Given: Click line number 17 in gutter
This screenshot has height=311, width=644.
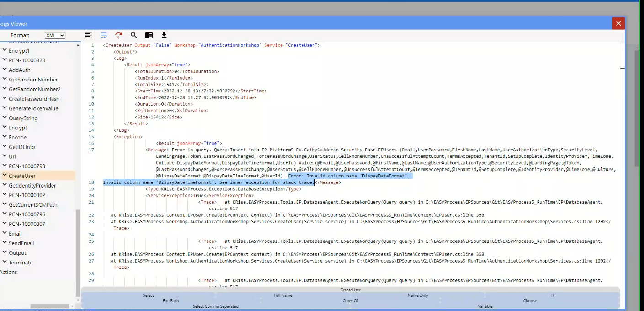Looking at the screenshot, I should [92, 150].
